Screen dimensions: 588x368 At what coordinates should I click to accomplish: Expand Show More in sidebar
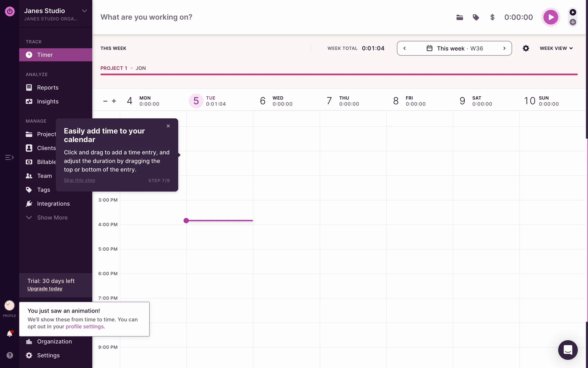(x=52, y=217)
